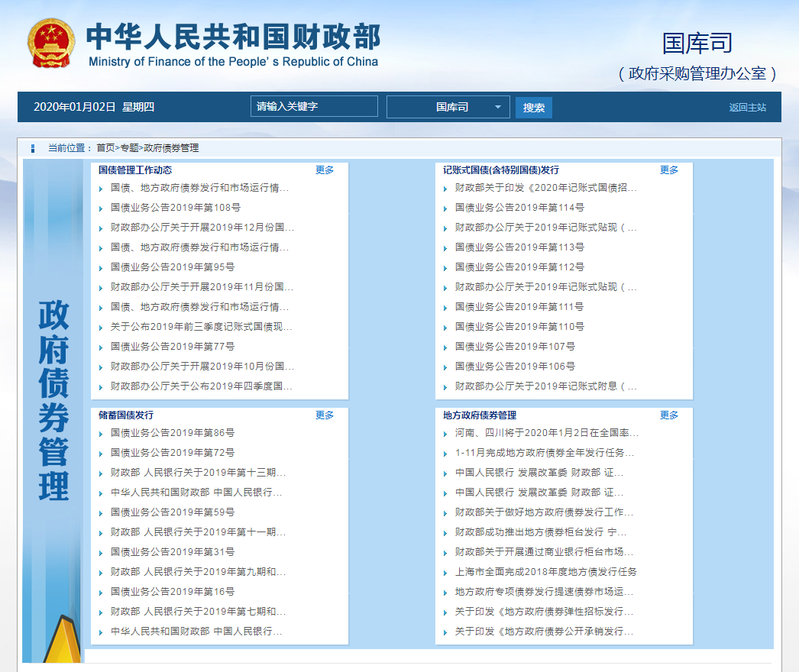Open 专题 in the breadcrumb
The width and height of the screenshot is (799, 672).
pos(129,147)
